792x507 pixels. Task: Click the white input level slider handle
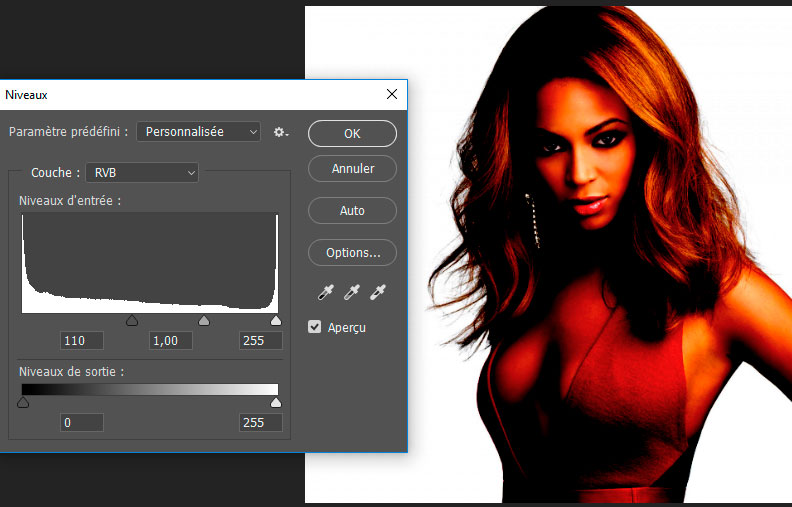click(x=276, y=321)
